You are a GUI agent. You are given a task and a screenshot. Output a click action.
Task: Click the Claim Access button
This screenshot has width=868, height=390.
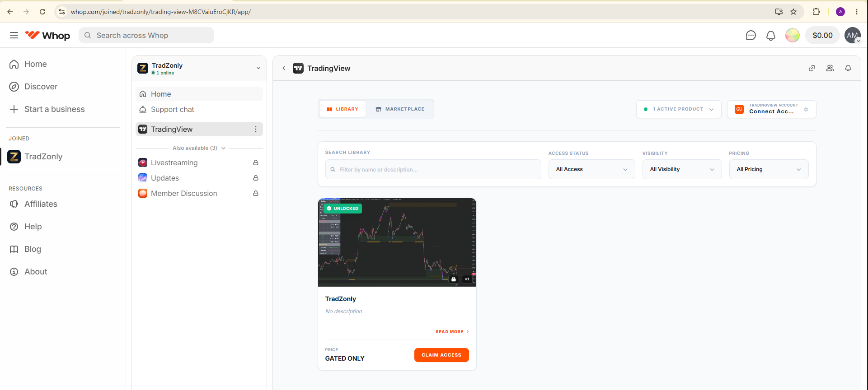tap(441, 355)
